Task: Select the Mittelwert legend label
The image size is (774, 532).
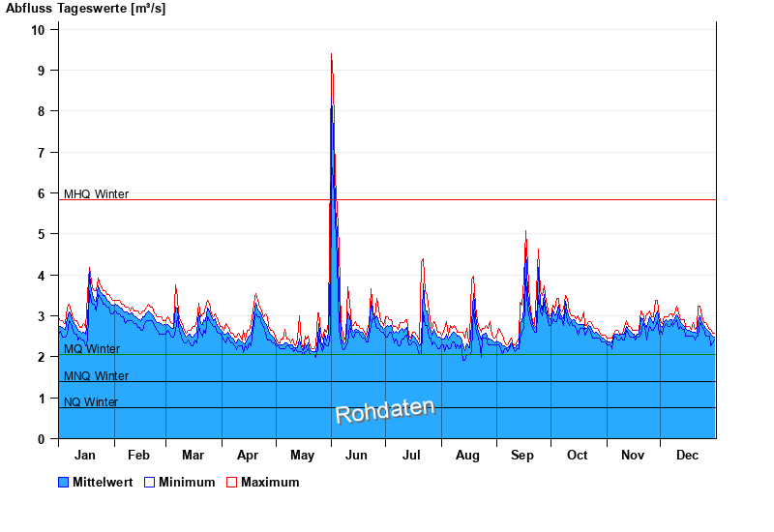Action: (x=103, y=482)
